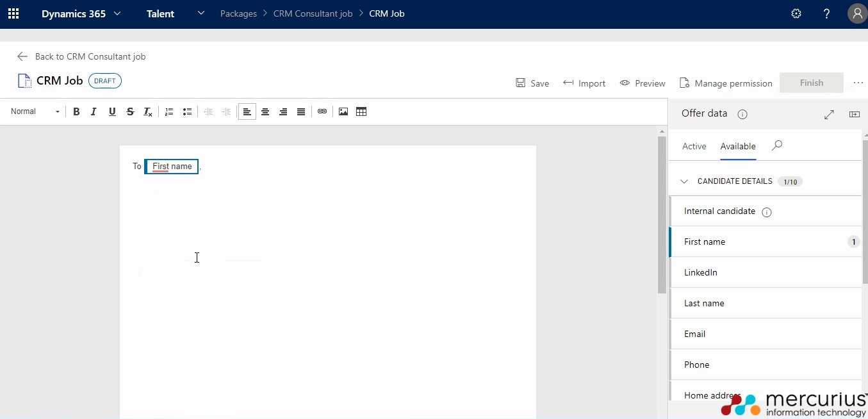Import a document
This screenshot has height=419, width=868.
[584, 83]
